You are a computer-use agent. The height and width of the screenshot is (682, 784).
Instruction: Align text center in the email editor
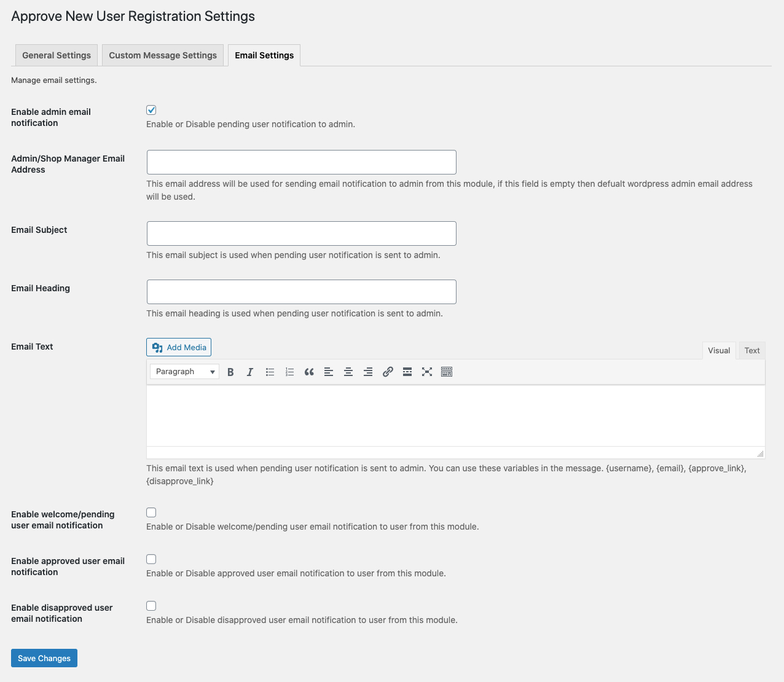[348, 372]
